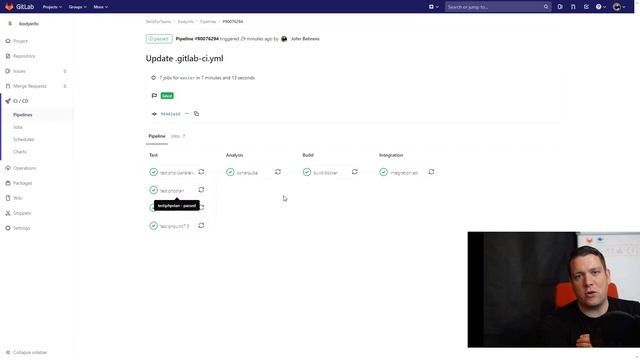
Task: Click the passed check icon of Build job
Action: (307, 172)
